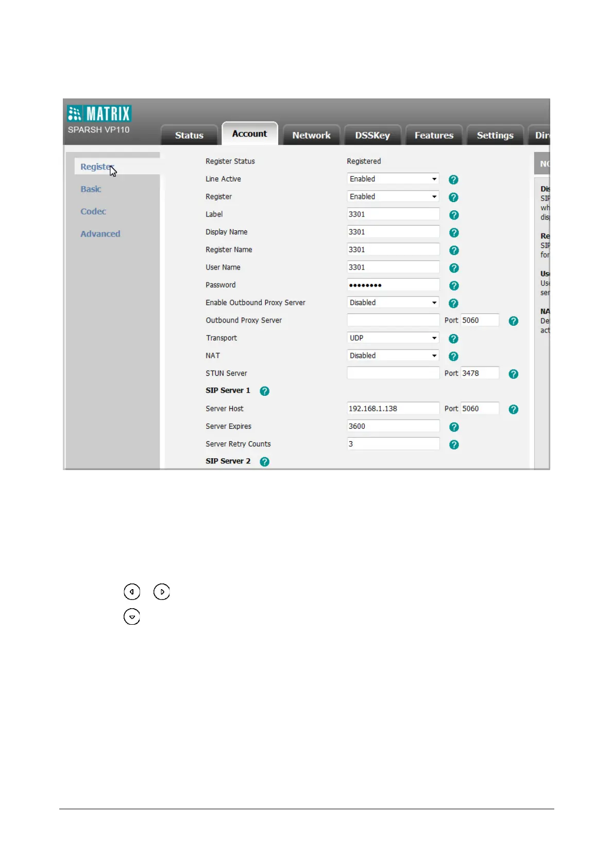Click the Outbound Proxy Server address field
Viewport: 613px width, 868px height.
[x=393, y=320]
